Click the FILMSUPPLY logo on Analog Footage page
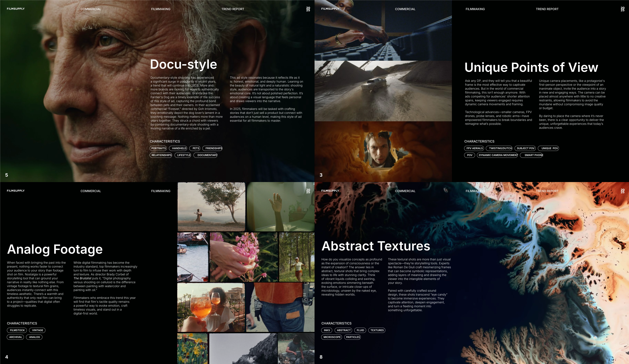The height and width of the screenshot is (364, 629). [x=16, y=191]
